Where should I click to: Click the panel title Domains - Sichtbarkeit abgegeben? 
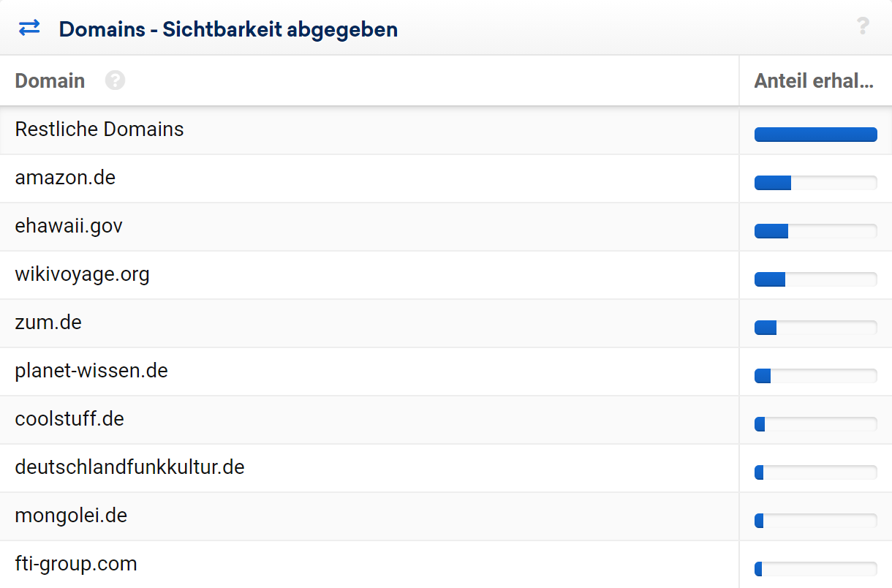pyautogui.click(x=228, y=29)
